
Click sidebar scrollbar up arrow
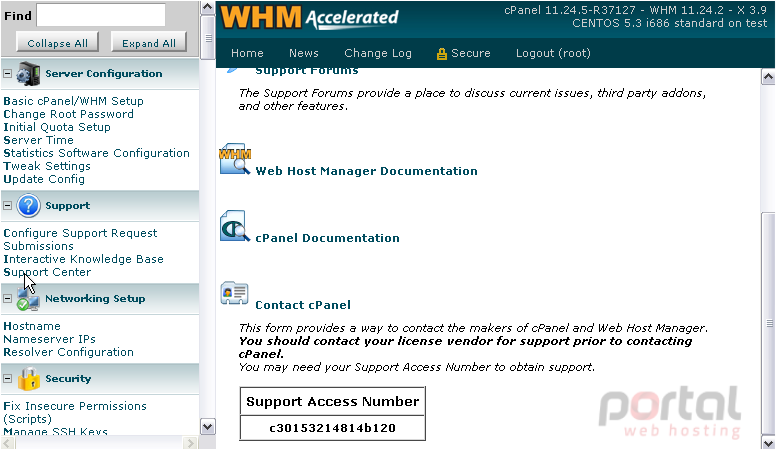[208, 7]
